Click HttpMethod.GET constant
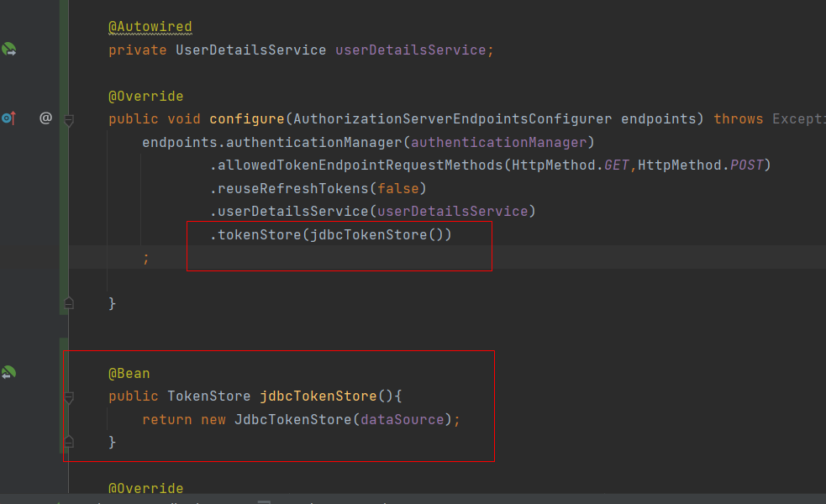Screen dimensions: 826x504 617,165
